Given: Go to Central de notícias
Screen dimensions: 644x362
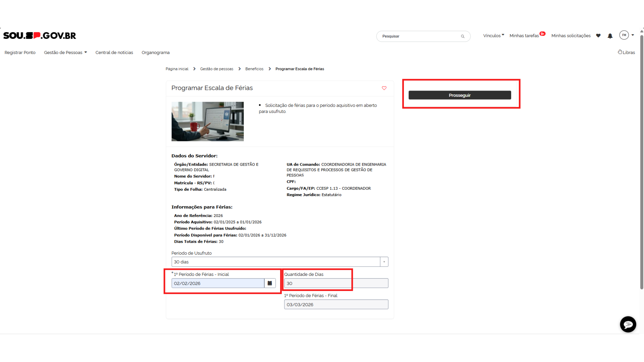Looking at the screenshot, I should tap(114, 53).
